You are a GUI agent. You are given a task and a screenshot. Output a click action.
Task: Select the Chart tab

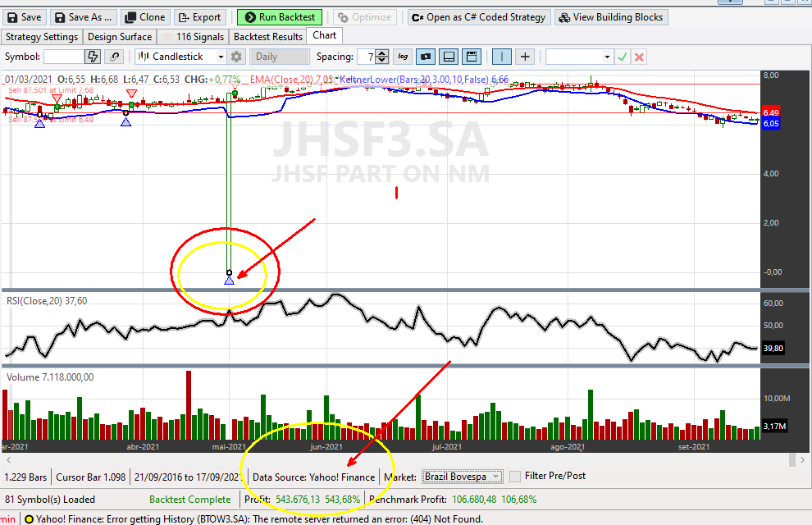325,35
